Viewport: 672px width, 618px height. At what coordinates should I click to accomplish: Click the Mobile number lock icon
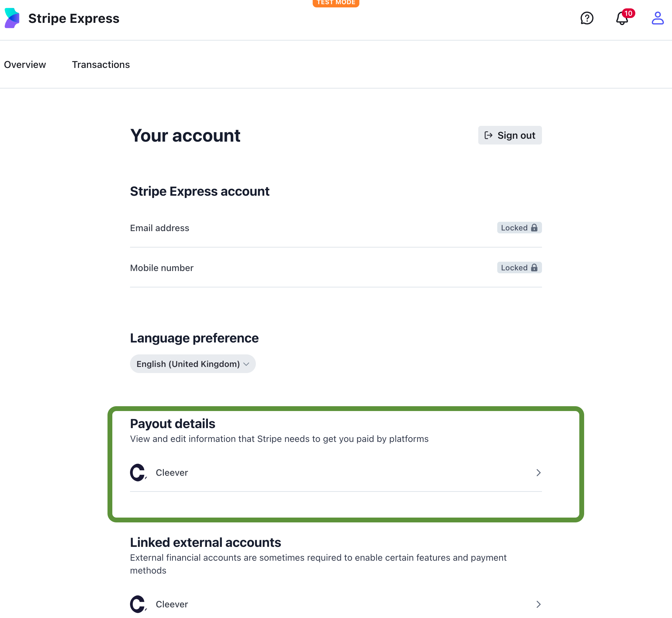[534, 267]
